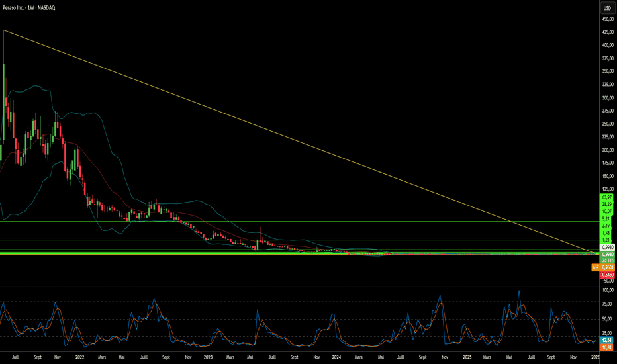617x364 pixels.
Task: Select the uppermost green horizontal level line
Action: click(299, 222)
